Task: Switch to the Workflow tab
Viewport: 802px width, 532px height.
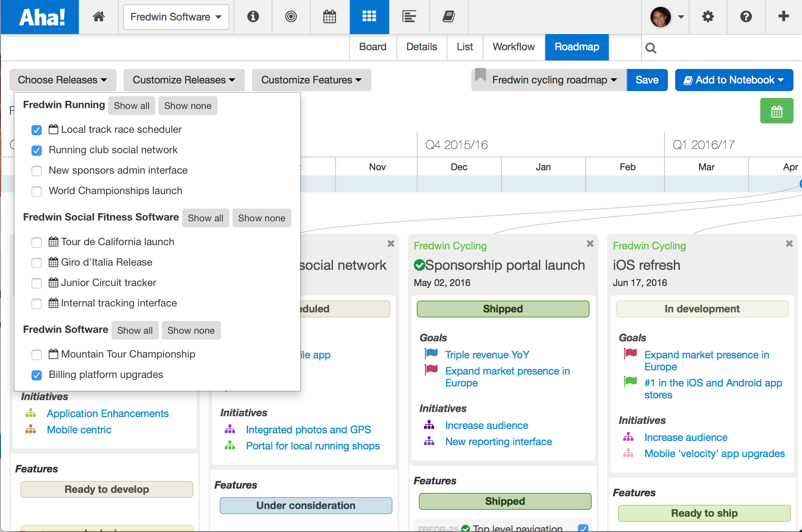Action: (x=514, y=47)
